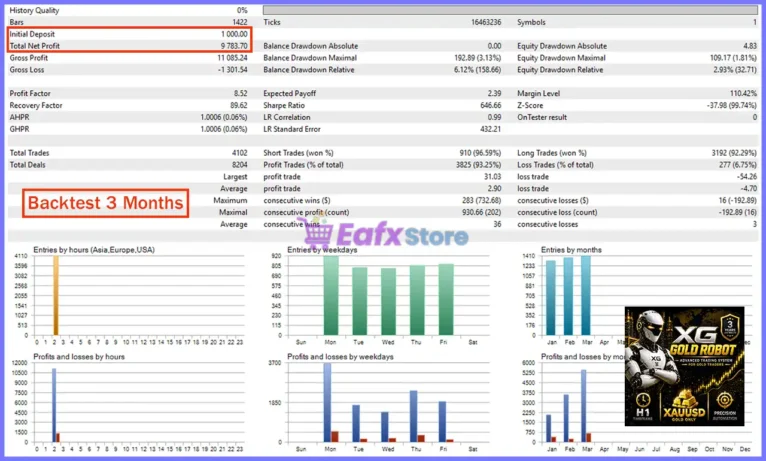Select the Bars value 1422
Screen dimensions: 766x461
click(x=239, y=22)
